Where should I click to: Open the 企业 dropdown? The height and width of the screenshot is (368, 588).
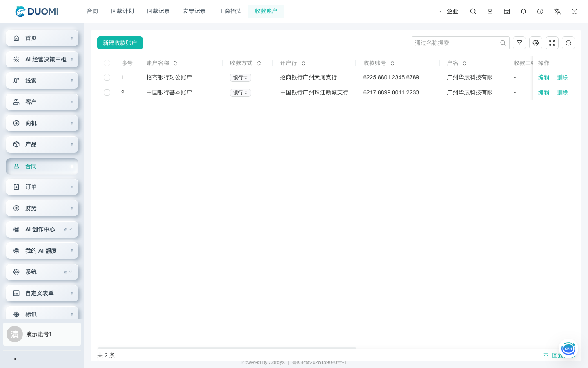(x=448, y=11)
